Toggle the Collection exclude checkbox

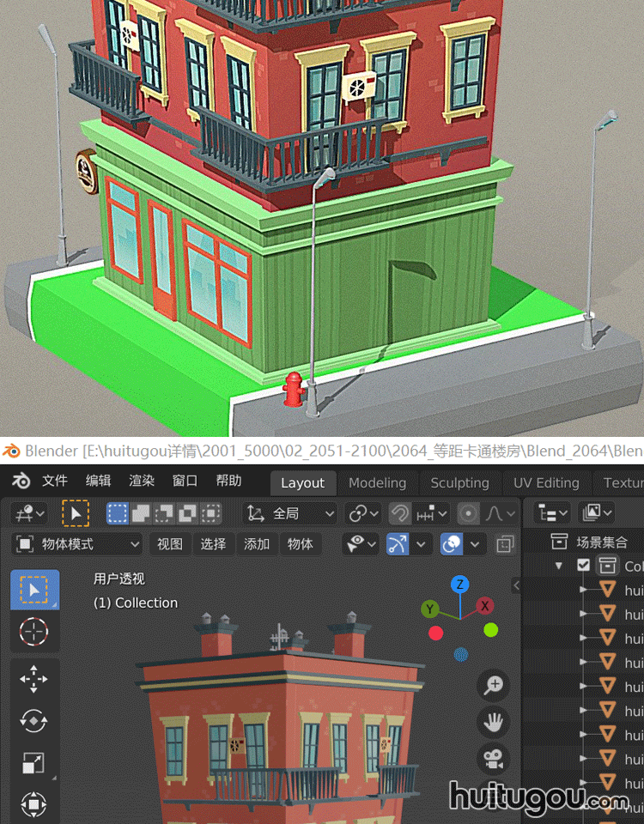[x=584, y=566]
